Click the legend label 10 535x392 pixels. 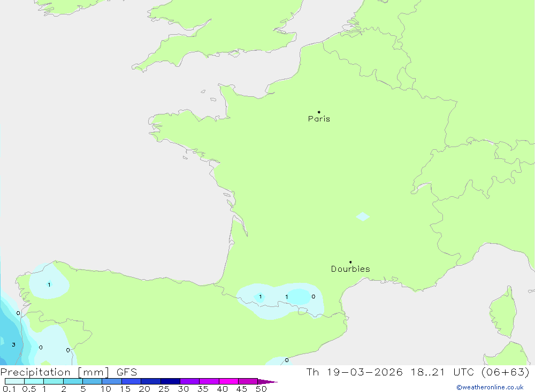pyautogui.click(x=106, y=389)
